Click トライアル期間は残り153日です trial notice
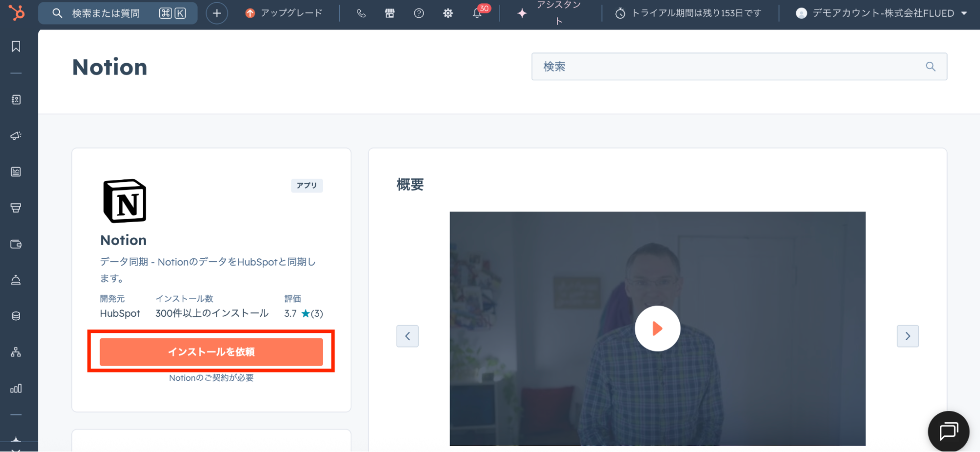The width and height of the screenshot is (980, 452). click(x=688, y=13)
